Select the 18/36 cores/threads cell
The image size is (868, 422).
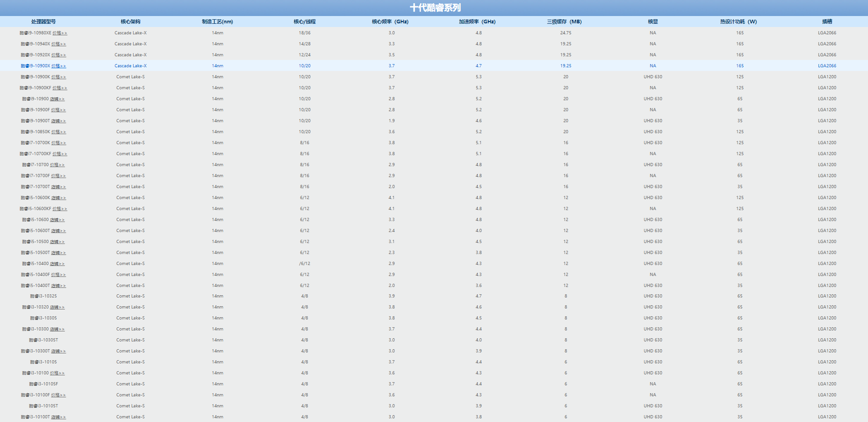[305, 33]
